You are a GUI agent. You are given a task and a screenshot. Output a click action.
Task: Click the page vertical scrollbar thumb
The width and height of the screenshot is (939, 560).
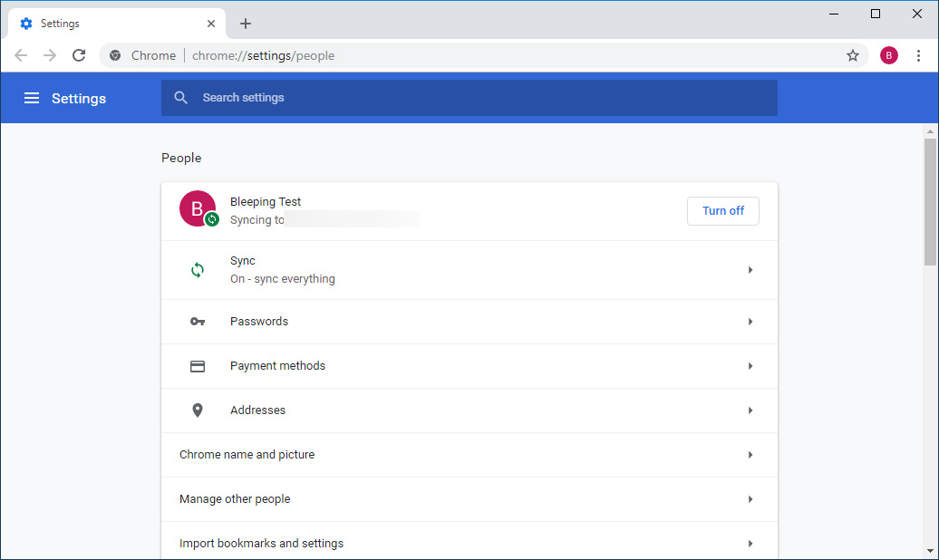coord(930,201)
